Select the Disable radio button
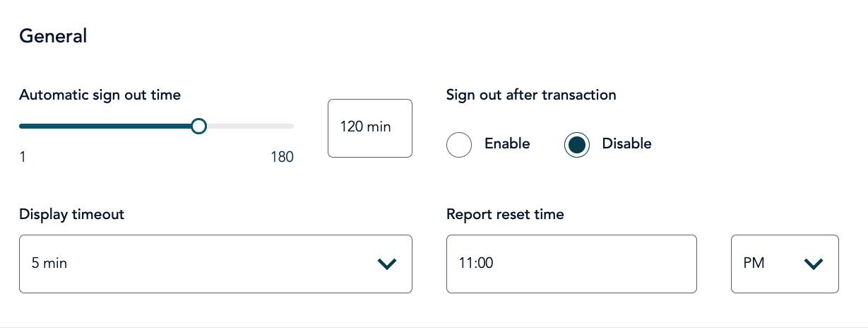The image size is (868, 335). click(x=577, y=145)
